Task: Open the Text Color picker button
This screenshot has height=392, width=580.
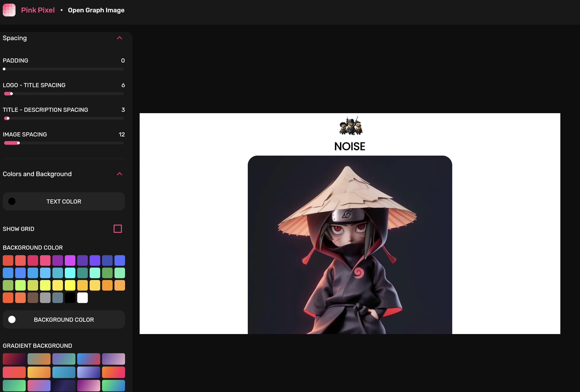Action: 64,201
